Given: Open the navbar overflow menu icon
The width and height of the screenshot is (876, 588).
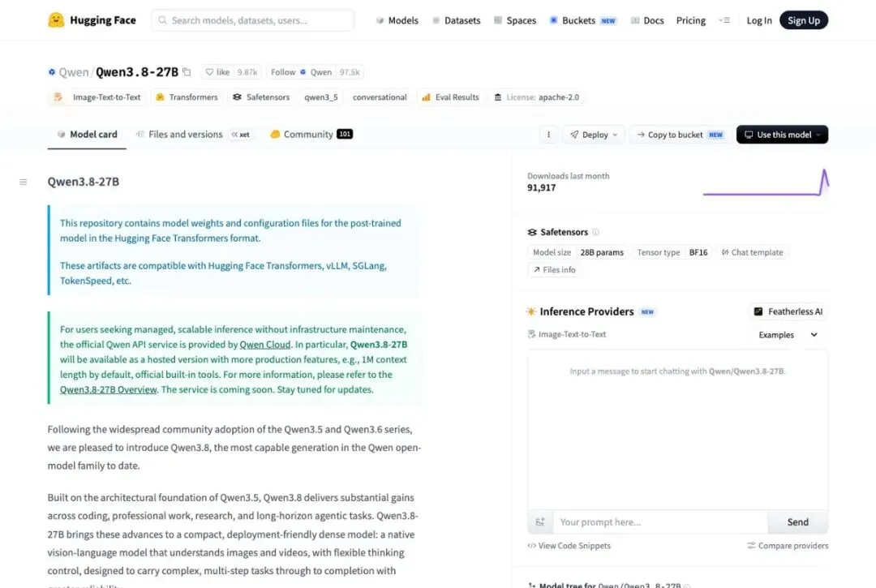Looking at the screenshot, I should [724, 20].
